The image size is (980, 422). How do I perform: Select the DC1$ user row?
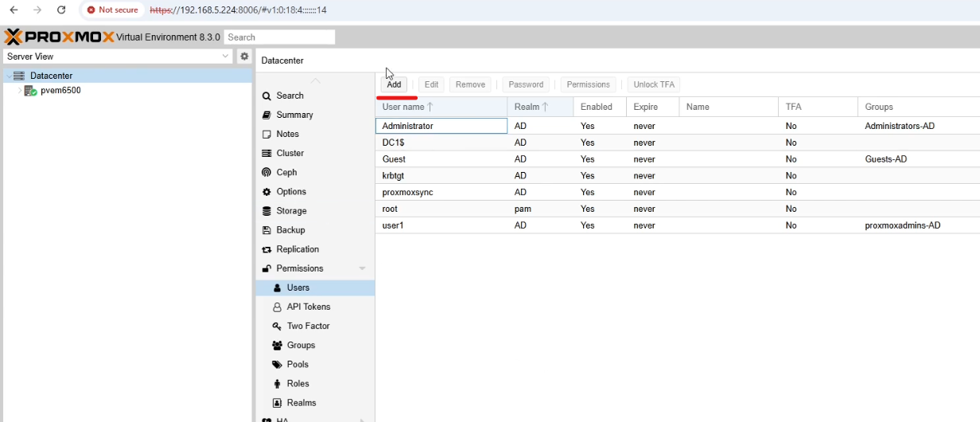pyautogui.click(x=678, y=143)
